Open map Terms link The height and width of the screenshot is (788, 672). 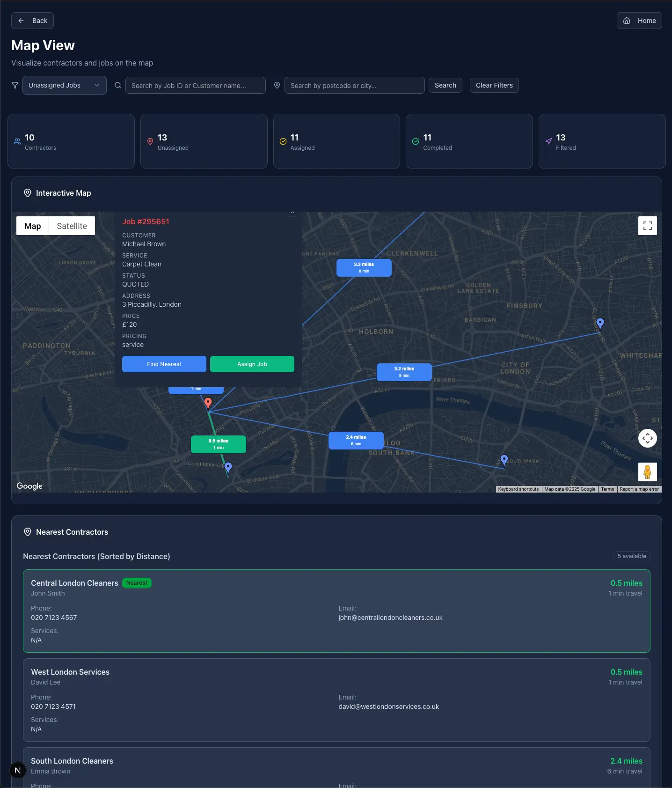click(x=607, y=489)
